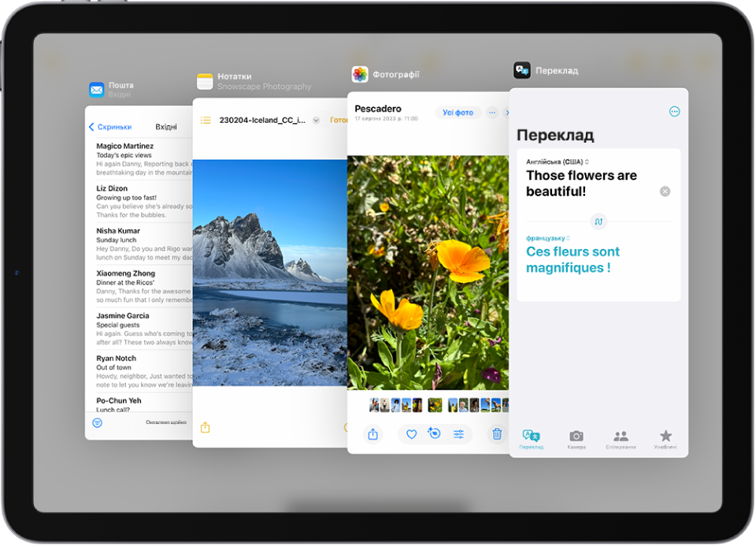Viewport: 756px width, 547px height.
Task: Tap the Those flowers are beautiful input text
Action: (581, 184)
